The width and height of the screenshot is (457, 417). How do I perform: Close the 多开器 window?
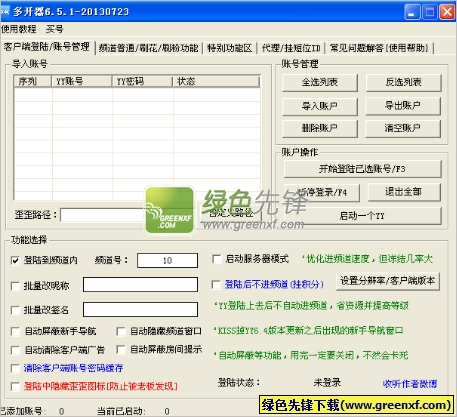tap(447, 12)
